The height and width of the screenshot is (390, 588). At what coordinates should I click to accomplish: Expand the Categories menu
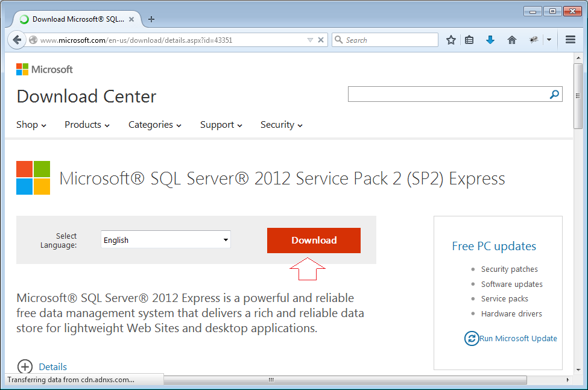[x=154, y=125]
